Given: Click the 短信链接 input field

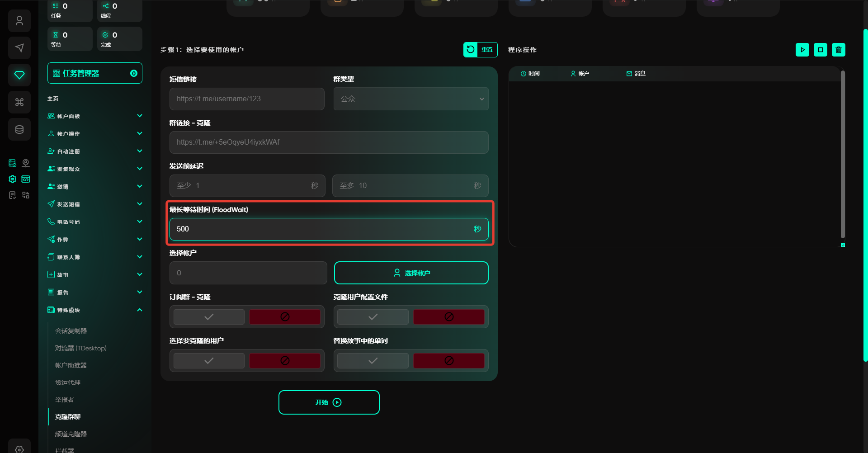Looking at the screenshot, I should click(247, 99).
